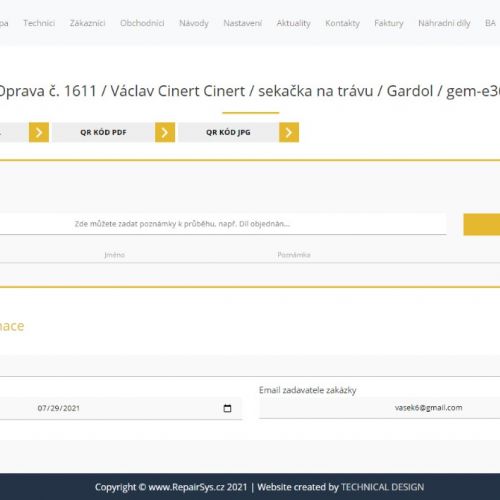500x500 pixels.
Task: Open the Zákazníci menu item
Action: tap(87, 23)
